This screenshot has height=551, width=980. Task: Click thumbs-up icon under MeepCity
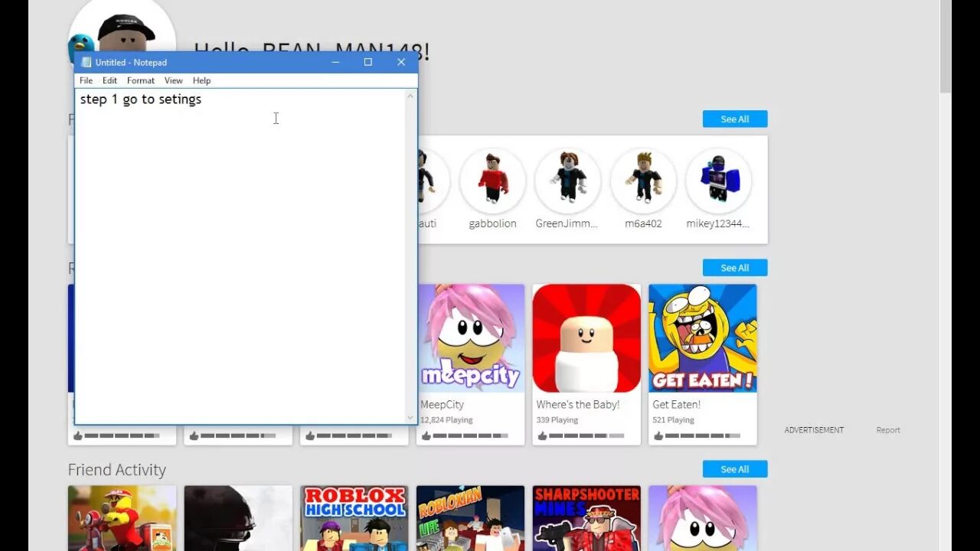coord(426,435)
